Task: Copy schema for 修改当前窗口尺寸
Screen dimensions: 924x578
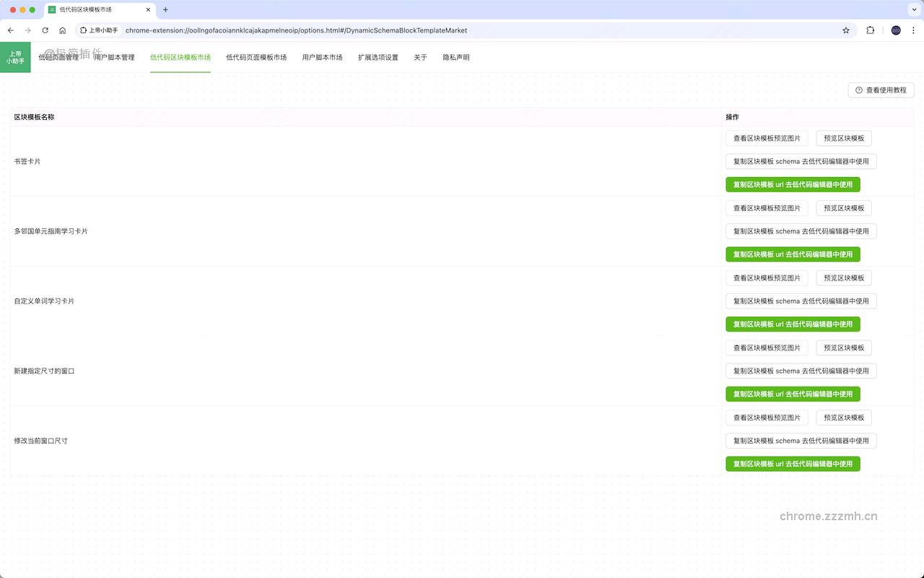Action: pos(801,441)
